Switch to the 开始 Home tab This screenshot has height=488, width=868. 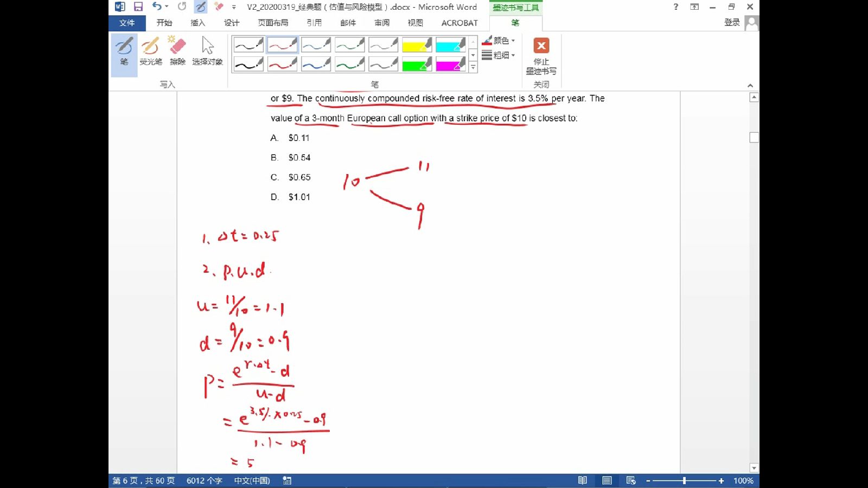click(164, 23)
